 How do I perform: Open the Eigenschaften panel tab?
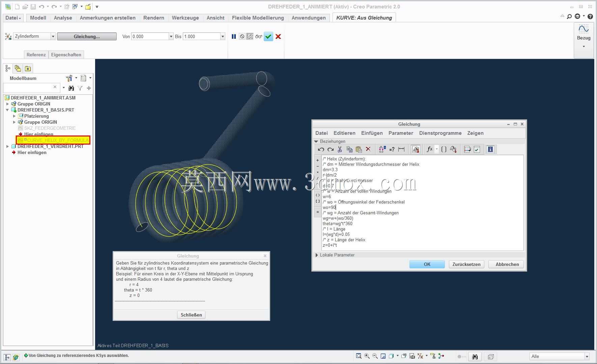pyautogui.click(x=66, y=55)
